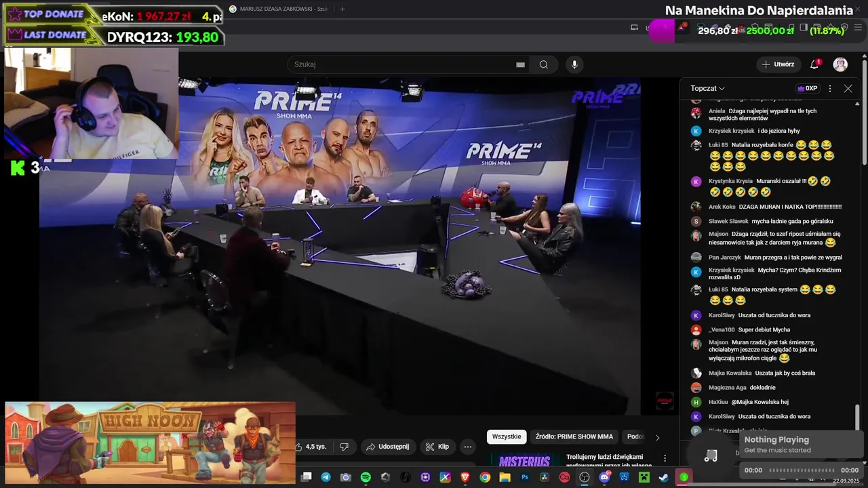The height and width of the screenshot is (488, 868).
Task: Open the camera app taskbar icon
Action: (x=346, y=477)
